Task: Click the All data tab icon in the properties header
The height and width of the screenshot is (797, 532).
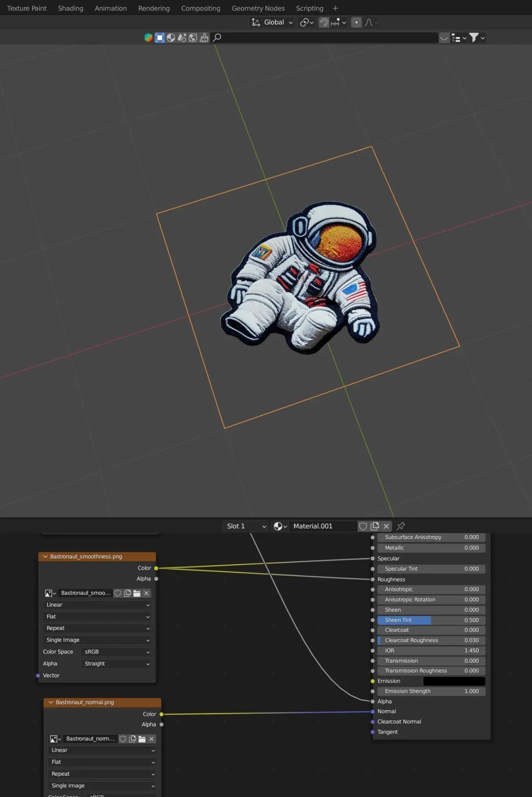Action: (x=149, y=38)
